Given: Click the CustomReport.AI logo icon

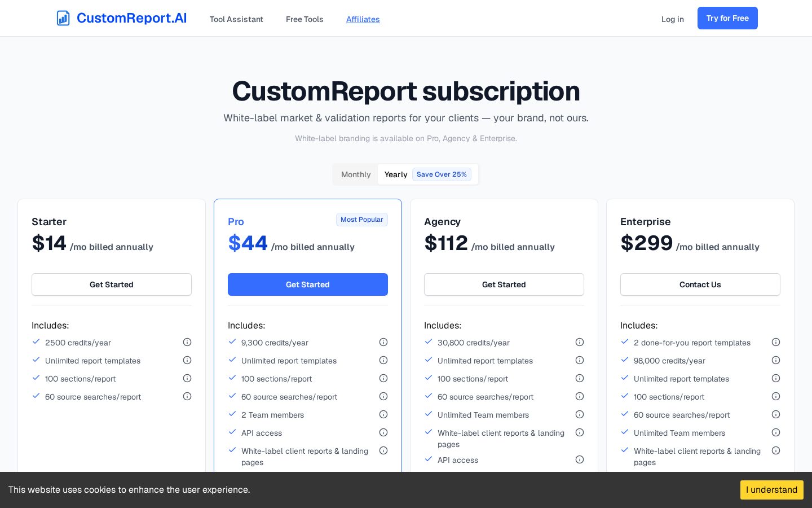Looking at the screenshot, I should 63,18.
